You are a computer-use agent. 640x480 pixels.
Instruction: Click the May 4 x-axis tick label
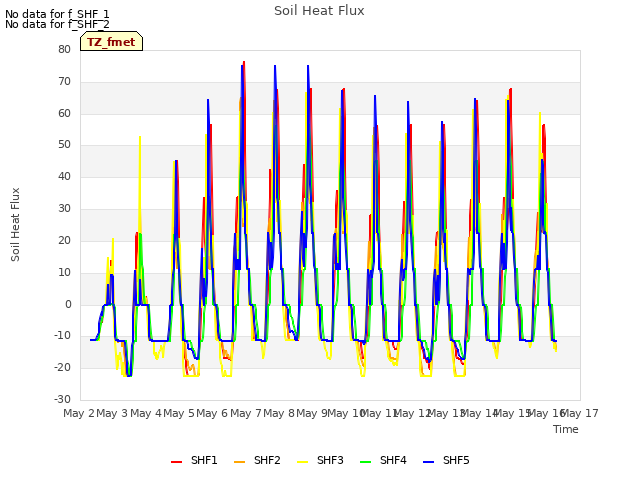[x=146, y=413]
